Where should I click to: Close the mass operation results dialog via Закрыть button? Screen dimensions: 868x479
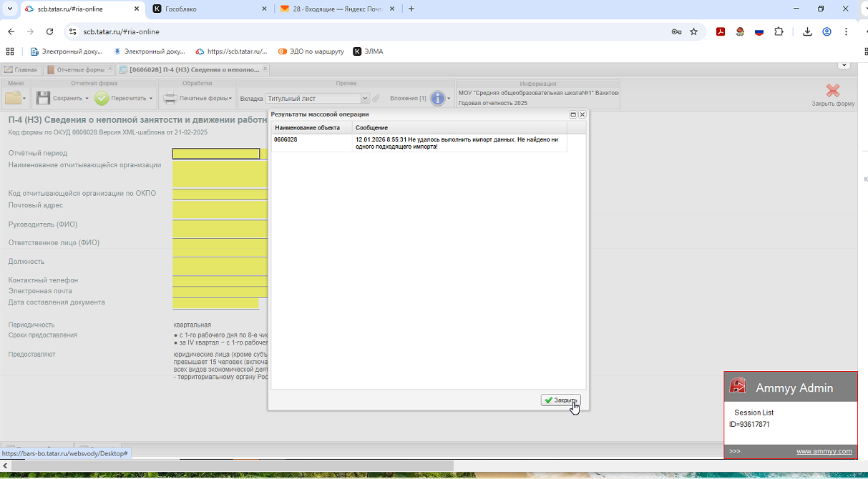(560, 400)
